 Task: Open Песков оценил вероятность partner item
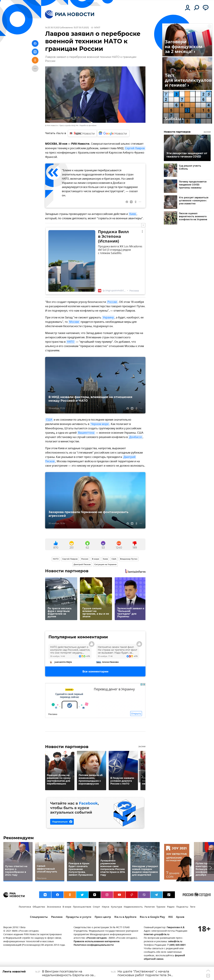click(x=187, y=218)
